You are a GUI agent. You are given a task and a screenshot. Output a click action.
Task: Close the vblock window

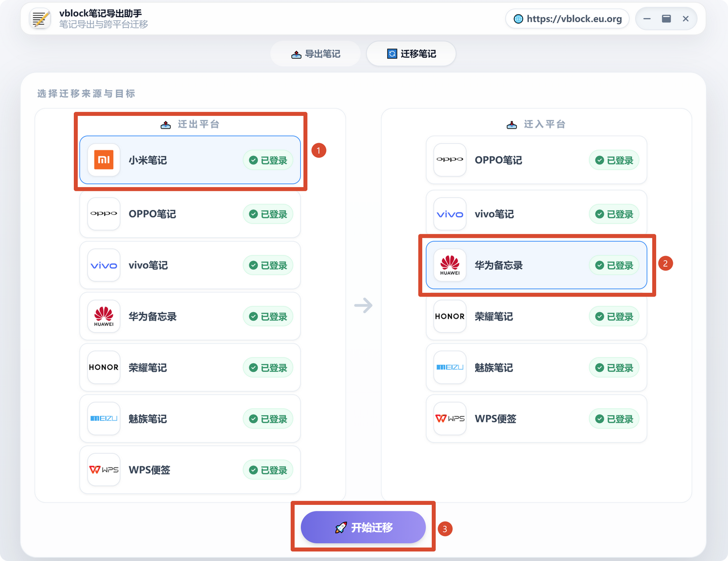click(686, 19)
